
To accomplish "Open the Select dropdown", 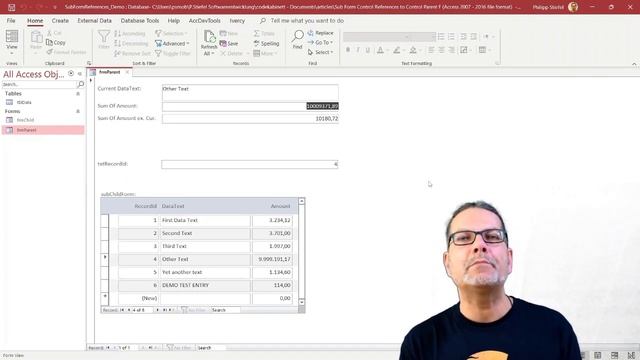I will [320, 52].
